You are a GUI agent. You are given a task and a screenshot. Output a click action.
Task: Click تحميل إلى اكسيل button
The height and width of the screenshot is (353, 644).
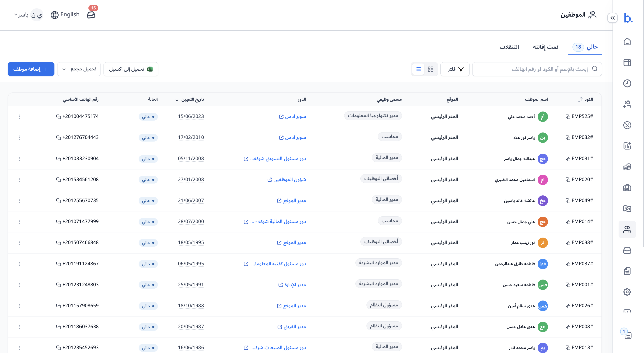coord(131,69)
